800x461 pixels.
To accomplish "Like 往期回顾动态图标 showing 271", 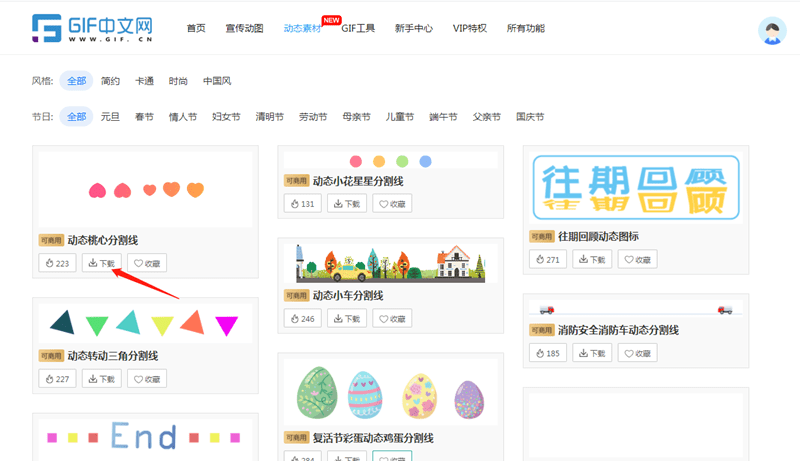I will coord(548,260).
